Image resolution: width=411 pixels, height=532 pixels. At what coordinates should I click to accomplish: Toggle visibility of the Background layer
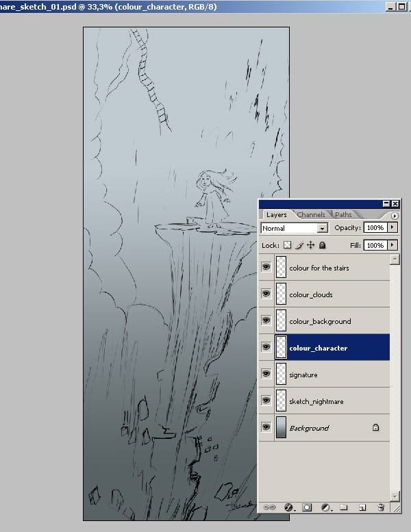point(266,427)
